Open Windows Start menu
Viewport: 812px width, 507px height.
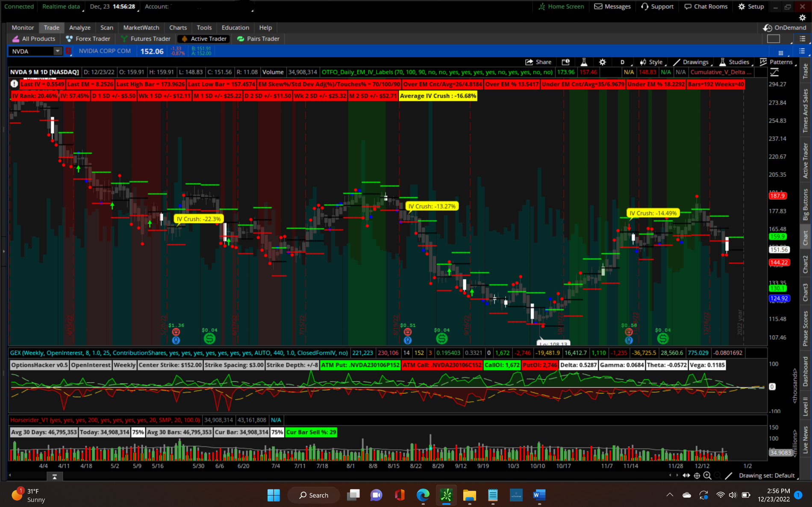click(x=274, y=495)
